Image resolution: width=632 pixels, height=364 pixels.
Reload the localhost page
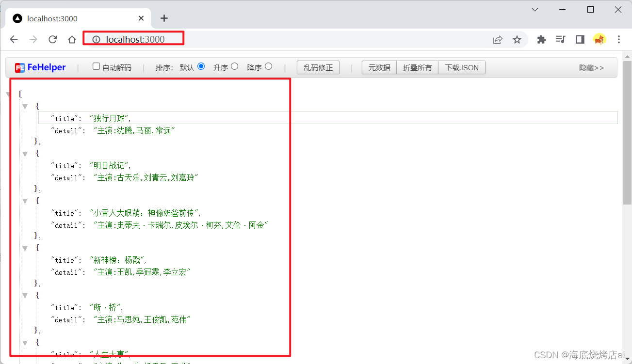53,40
